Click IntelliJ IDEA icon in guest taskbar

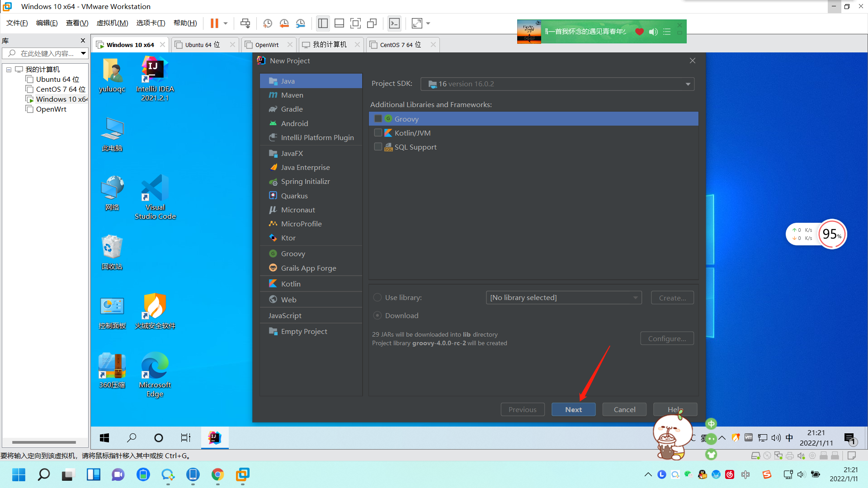(215, 437)
